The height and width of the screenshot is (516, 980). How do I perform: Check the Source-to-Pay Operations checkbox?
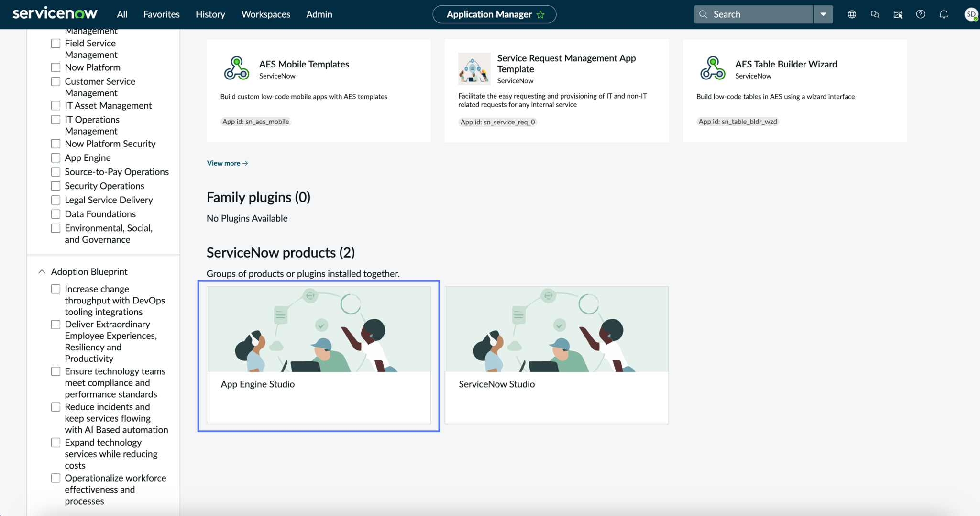point(56,172)
